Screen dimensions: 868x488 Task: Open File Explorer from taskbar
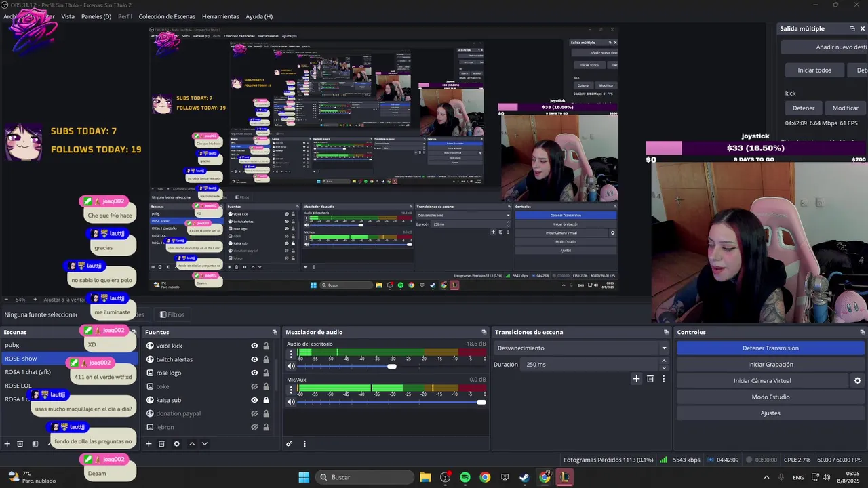coord(425,477)
